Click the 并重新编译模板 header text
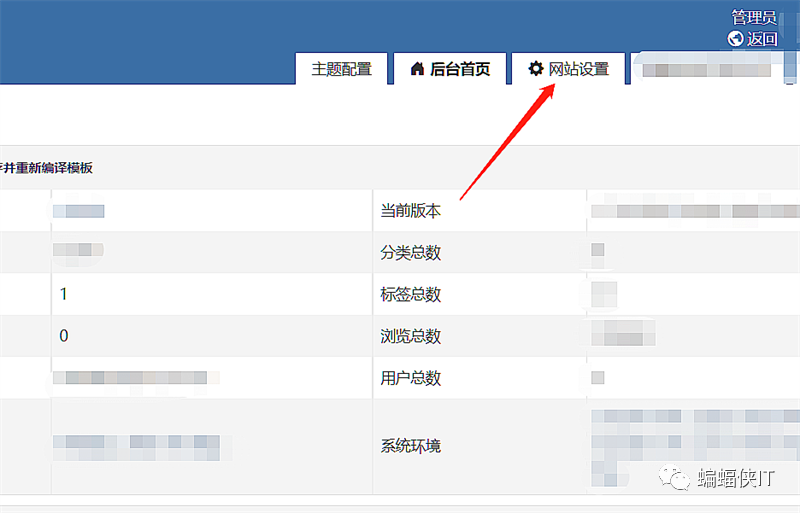The image size is (800, 513). pyautogui.click(x=46, y=168)
